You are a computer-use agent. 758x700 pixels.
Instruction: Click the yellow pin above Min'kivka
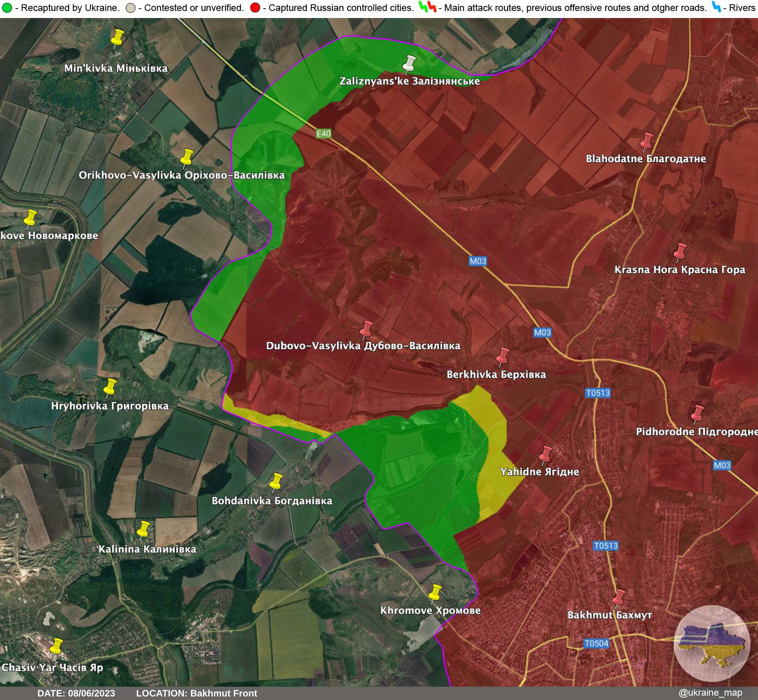pos(117,38)
